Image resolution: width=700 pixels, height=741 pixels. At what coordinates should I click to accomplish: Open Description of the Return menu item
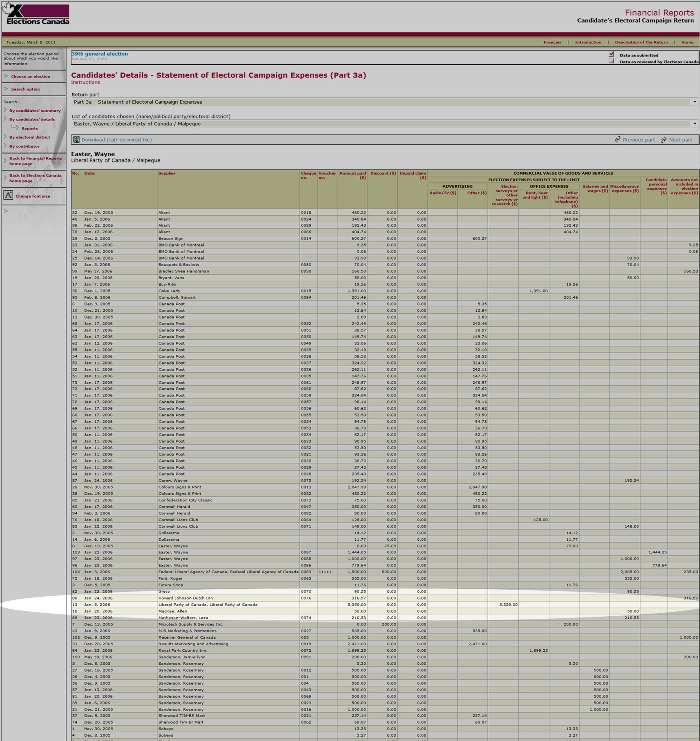pyautogui.click(x=641, y=42)
